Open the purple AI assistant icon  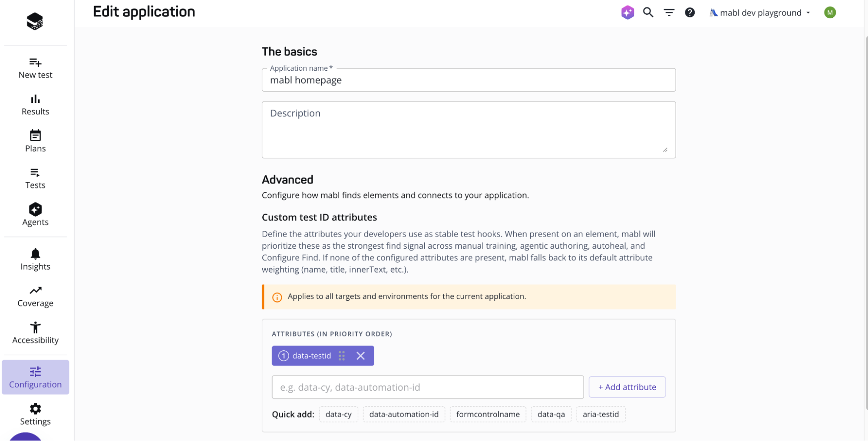click(x=627, y=12)
